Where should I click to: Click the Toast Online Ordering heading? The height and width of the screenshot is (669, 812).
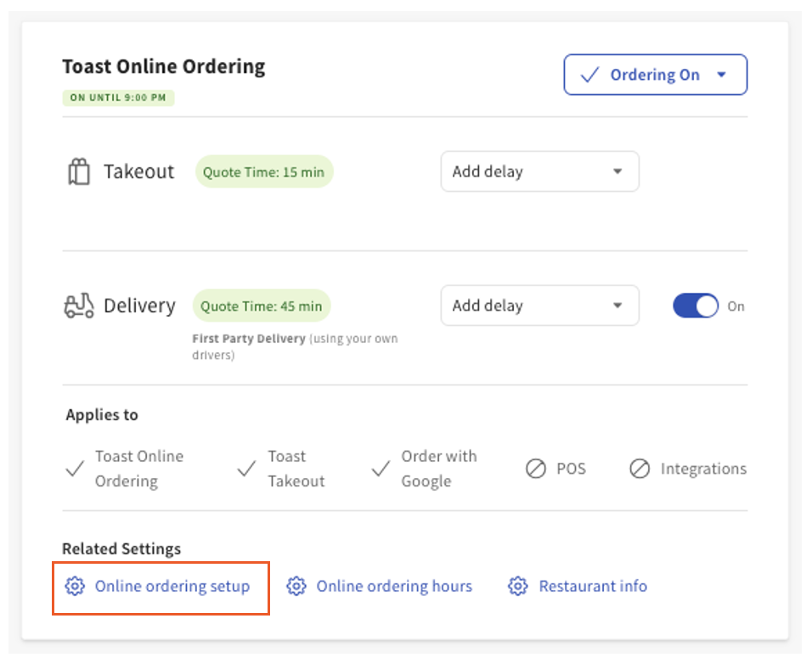(x=163, y=66)
